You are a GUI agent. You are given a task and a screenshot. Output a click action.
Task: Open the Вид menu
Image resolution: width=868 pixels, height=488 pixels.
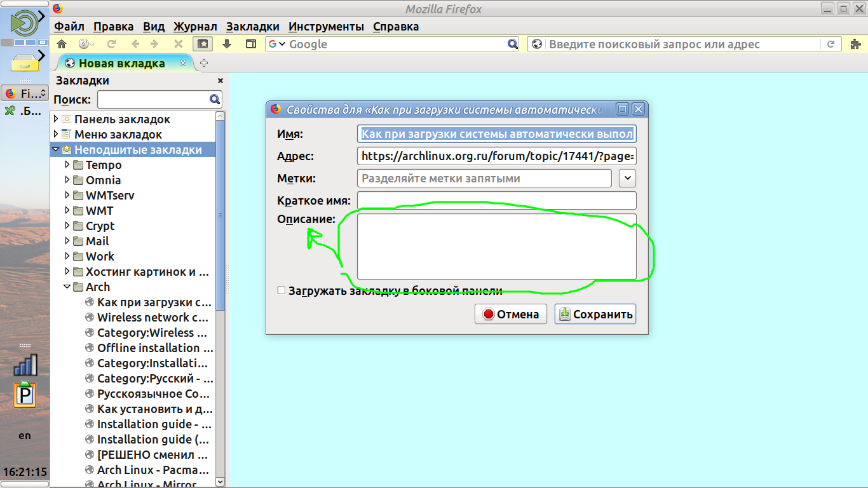click(154, 27)
